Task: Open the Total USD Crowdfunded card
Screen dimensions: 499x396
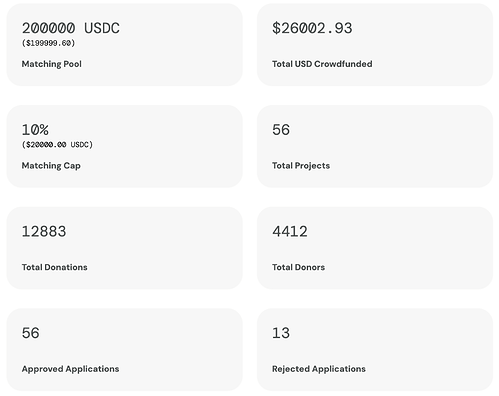Action: tap(375, 45)
